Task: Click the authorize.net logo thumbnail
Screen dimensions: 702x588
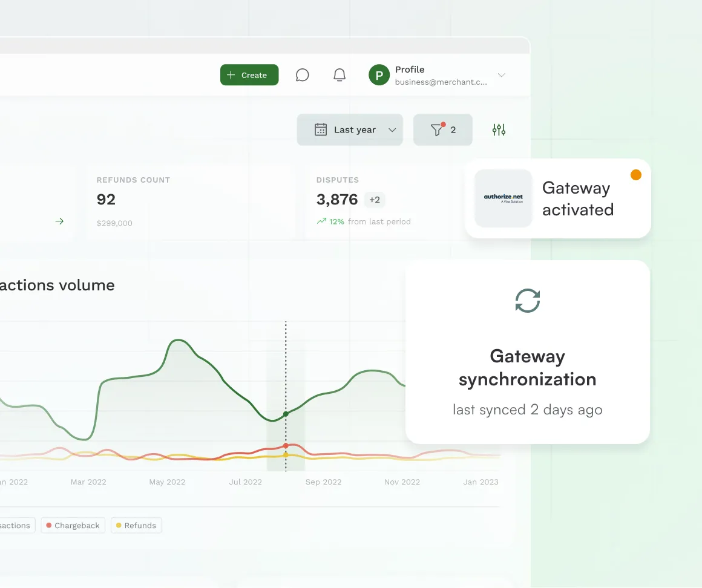Action: click(504, 198)
